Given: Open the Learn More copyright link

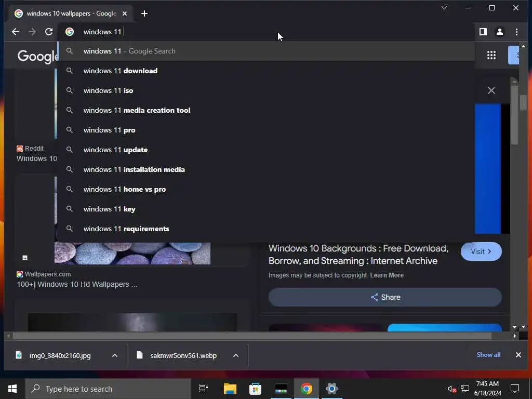Looking at the screenshot, I should click(387, 275).
